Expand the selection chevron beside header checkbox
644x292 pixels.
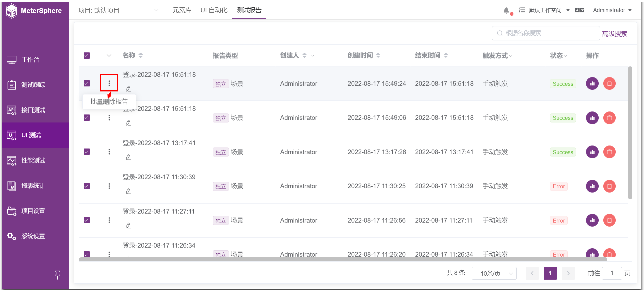[109, 55]
